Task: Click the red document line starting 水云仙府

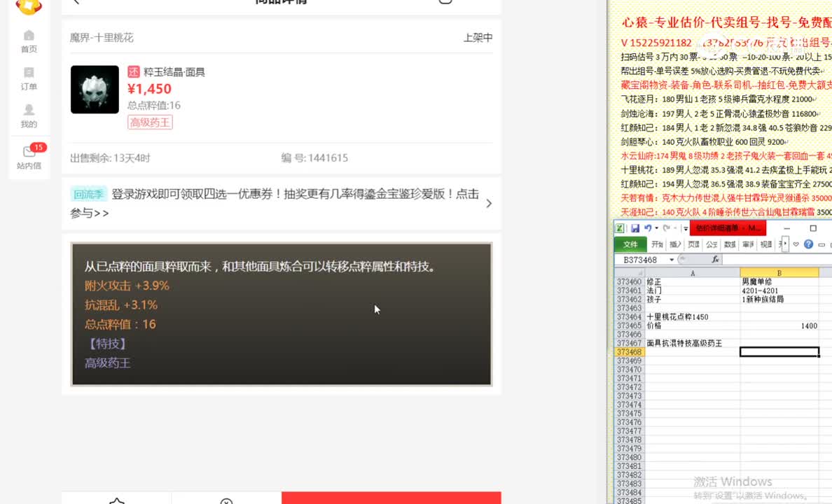Action: pos(726,156)
